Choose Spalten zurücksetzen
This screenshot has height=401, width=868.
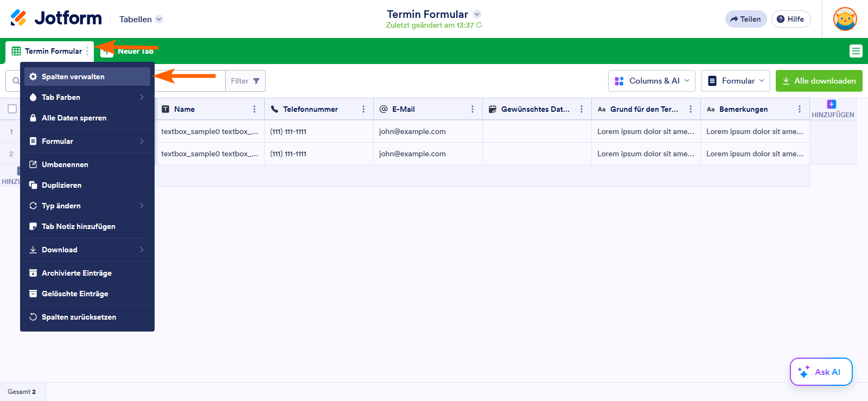tap(87, 317)
